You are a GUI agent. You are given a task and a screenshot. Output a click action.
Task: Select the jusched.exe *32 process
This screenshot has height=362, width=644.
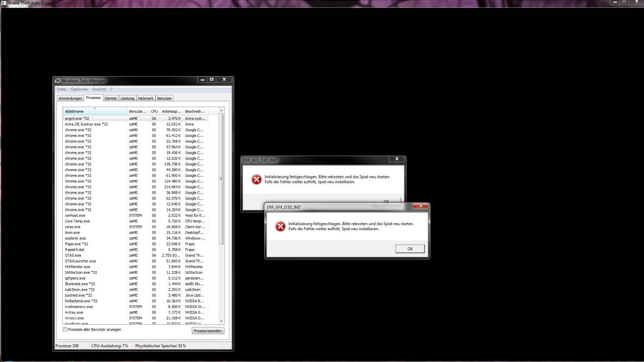[x=135, y=295]
